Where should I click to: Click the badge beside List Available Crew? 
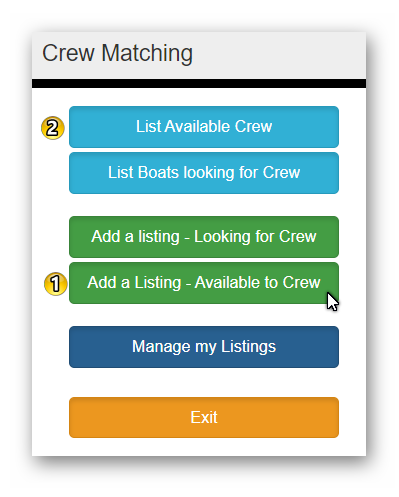53,128
